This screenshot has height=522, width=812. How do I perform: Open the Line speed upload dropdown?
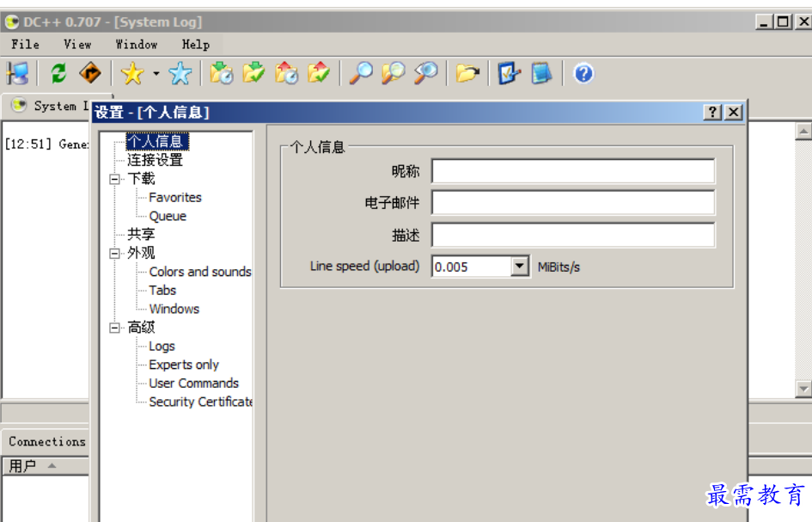518,267
